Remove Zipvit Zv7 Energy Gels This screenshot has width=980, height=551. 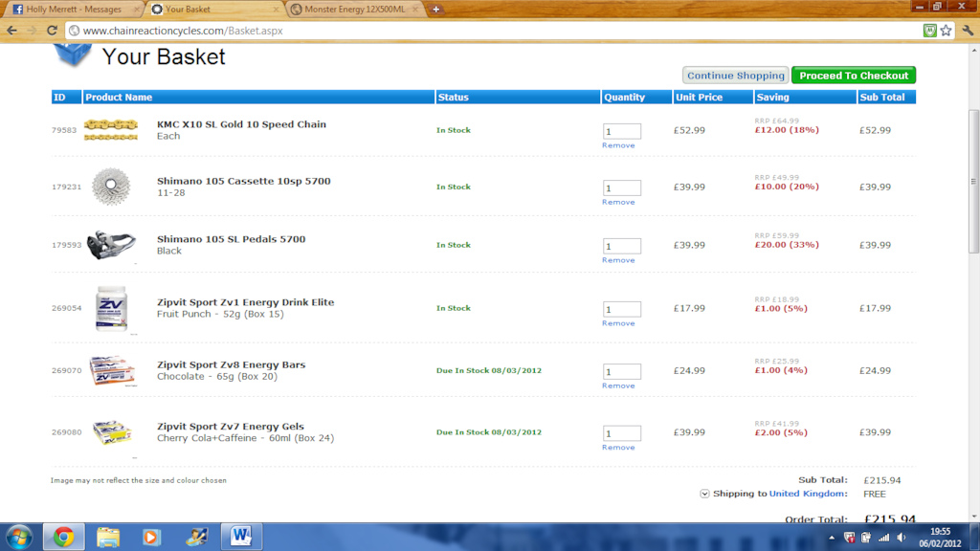coord(618,448)
